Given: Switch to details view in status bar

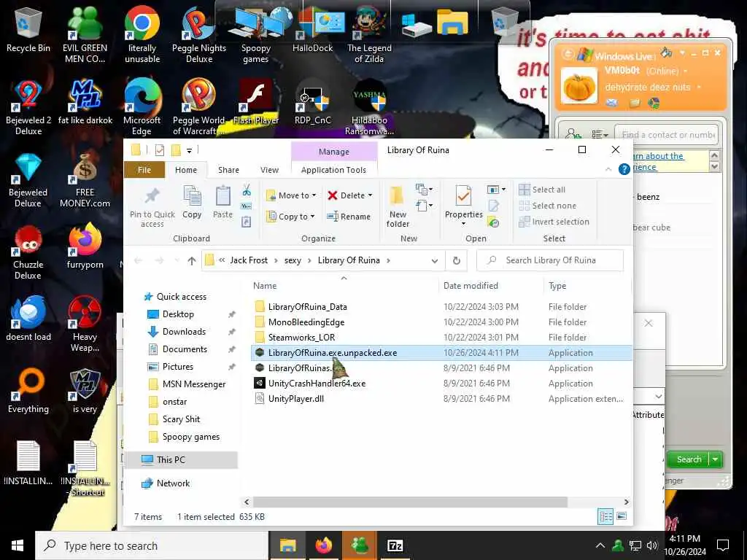Looking at the screenshot, I should tap(605, 516).
